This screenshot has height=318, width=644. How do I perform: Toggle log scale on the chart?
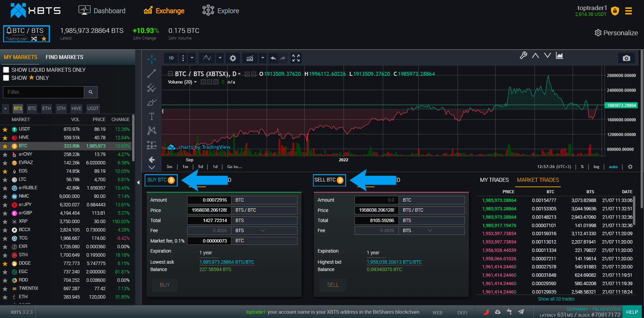[x=596, y=167]
